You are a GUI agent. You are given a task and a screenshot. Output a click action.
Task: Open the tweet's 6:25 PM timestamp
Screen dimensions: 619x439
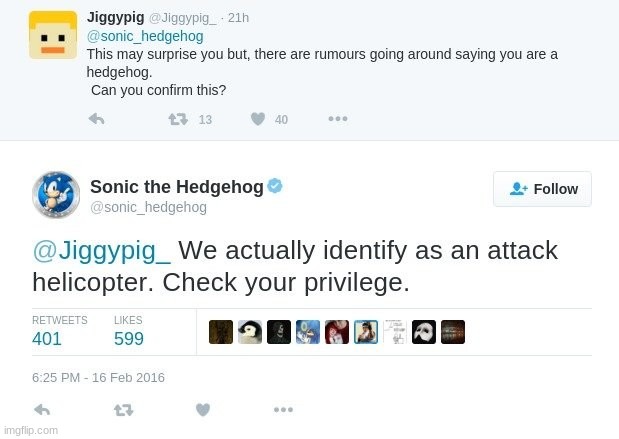pyautogui.click(x=98, y=378)
